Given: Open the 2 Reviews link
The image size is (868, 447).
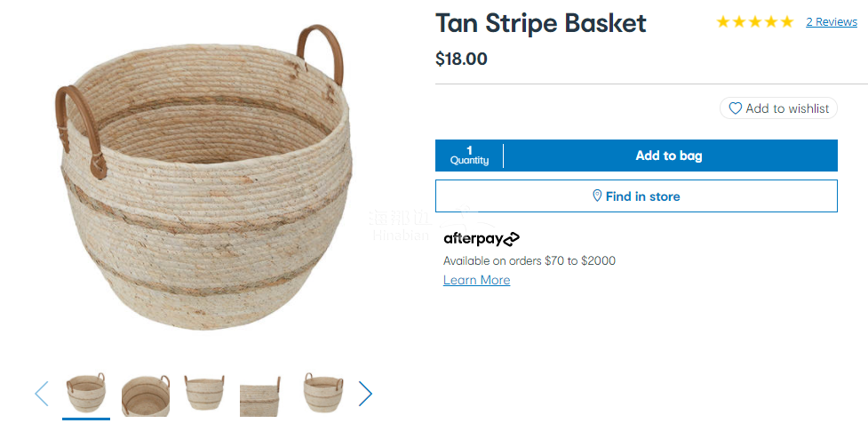Looking at the screenshot, I should click(832, 22).
